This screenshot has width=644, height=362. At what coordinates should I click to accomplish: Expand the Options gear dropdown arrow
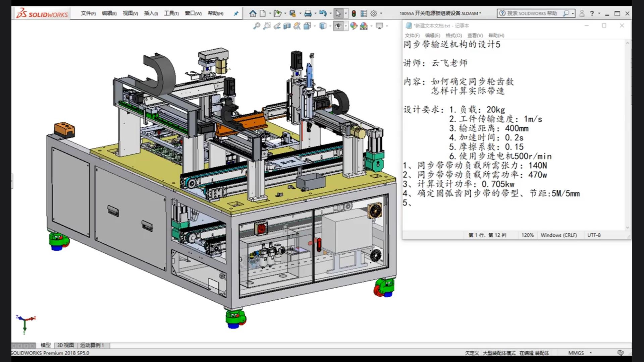tap(381, 13)
